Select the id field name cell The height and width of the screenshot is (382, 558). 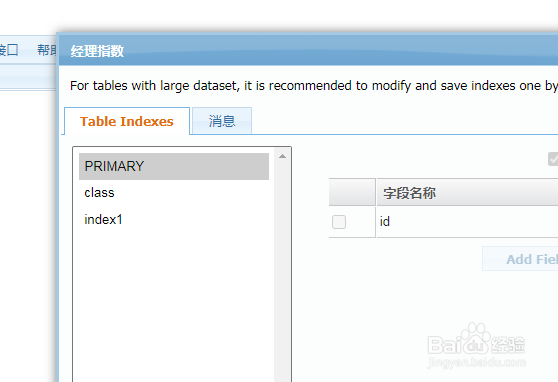467,222
